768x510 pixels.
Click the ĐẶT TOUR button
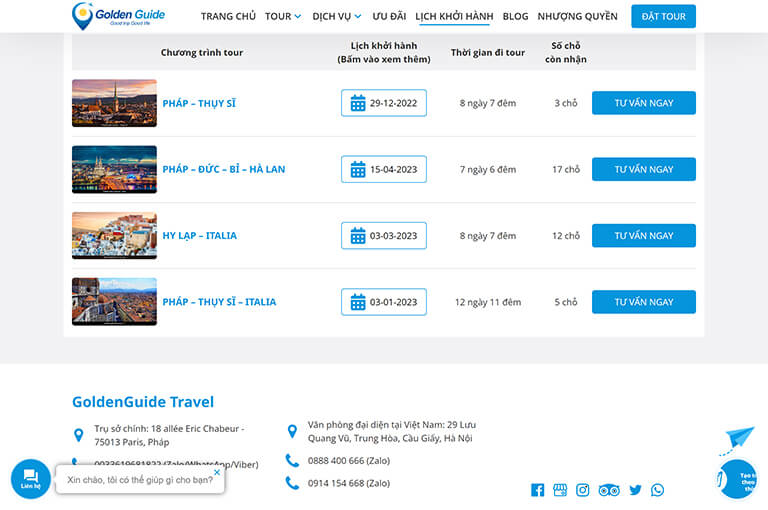pos(664,16)
